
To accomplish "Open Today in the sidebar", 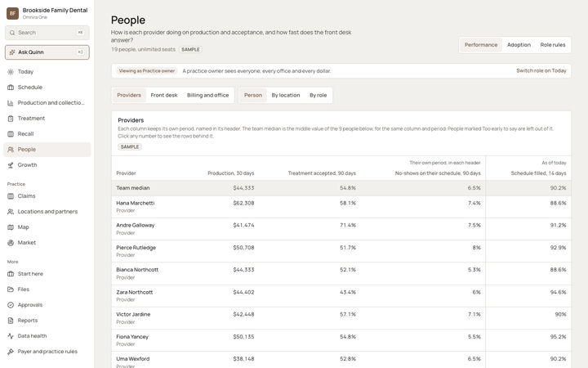I will (47, 72).
